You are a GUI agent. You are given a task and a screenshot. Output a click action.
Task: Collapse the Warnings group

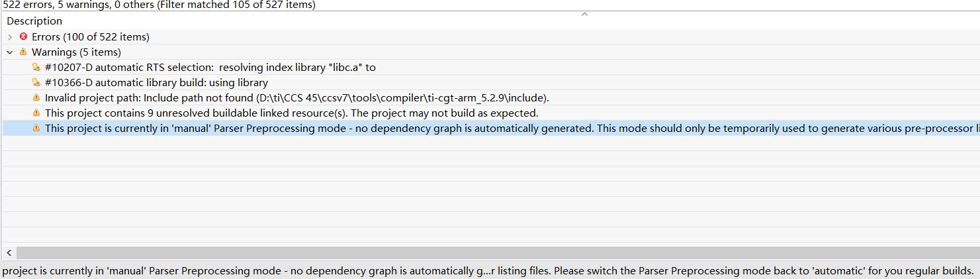click(x=10, y=52)
